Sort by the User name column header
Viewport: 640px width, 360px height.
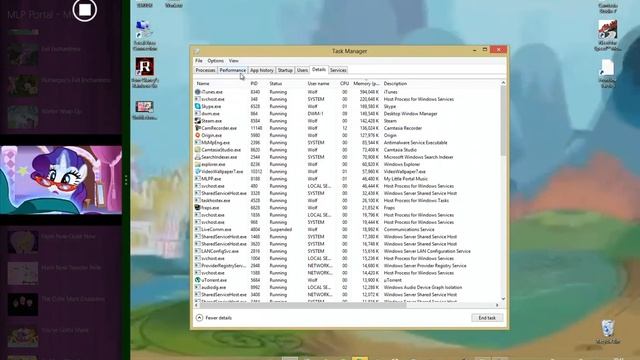tap(322, 84)
